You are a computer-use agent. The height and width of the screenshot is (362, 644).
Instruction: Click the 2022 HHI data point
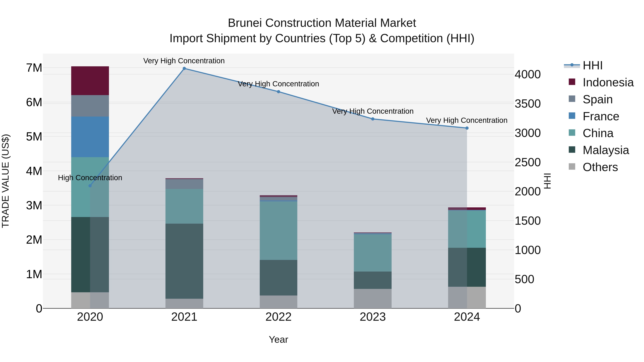coord(279,92)
